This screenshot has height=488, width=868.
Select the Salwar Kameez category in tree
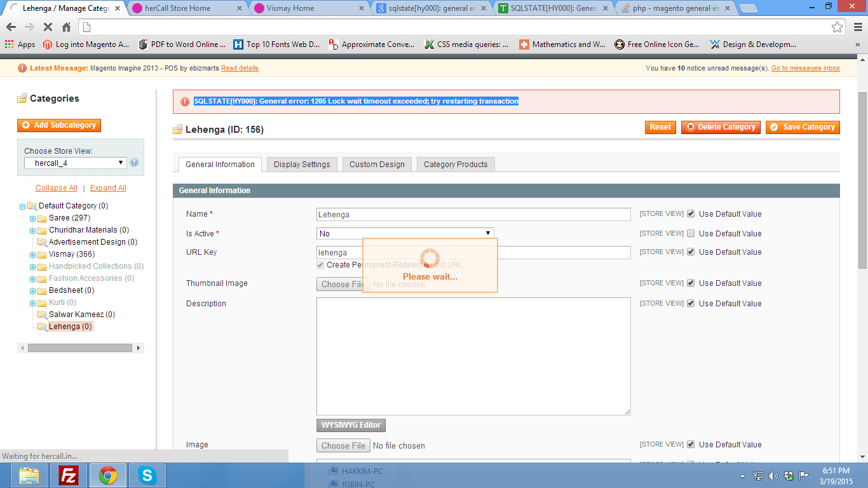point(81,315)
